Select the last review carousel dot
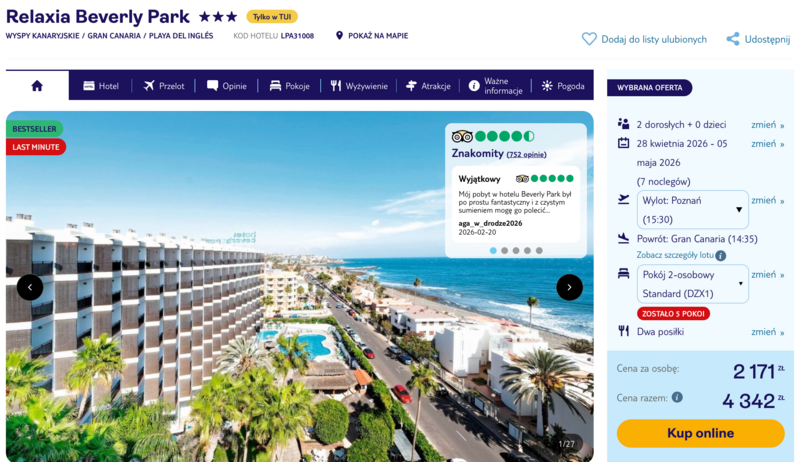 (x=539, y=250)
